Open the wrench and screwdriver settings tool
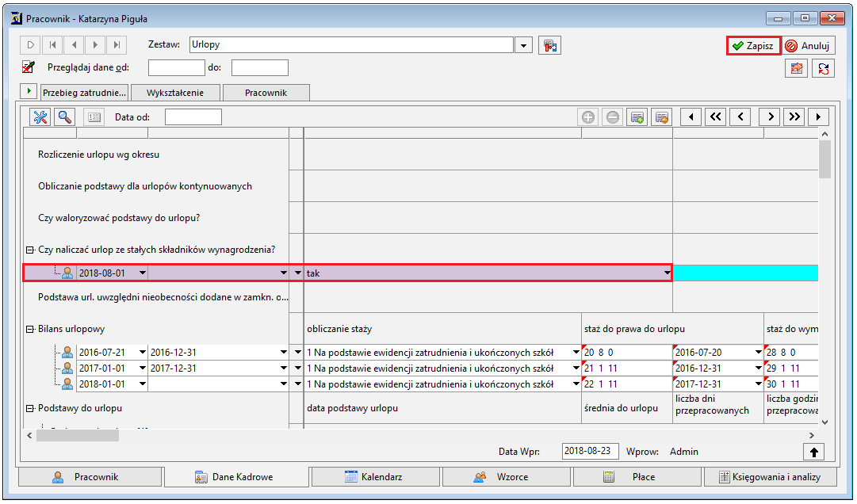Viewport: 857px width, 504px height. [40, 116]
